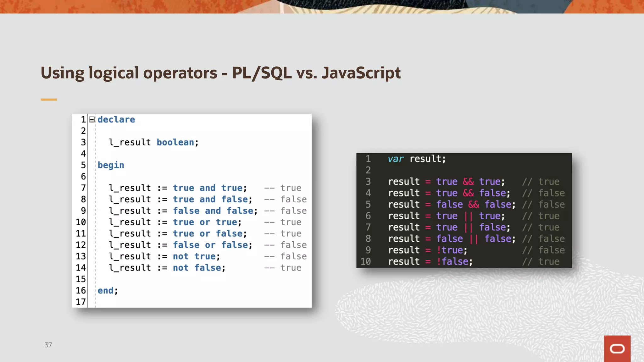
Task: Click the line 'l_result := true or true;'
Action: [175, 222]
